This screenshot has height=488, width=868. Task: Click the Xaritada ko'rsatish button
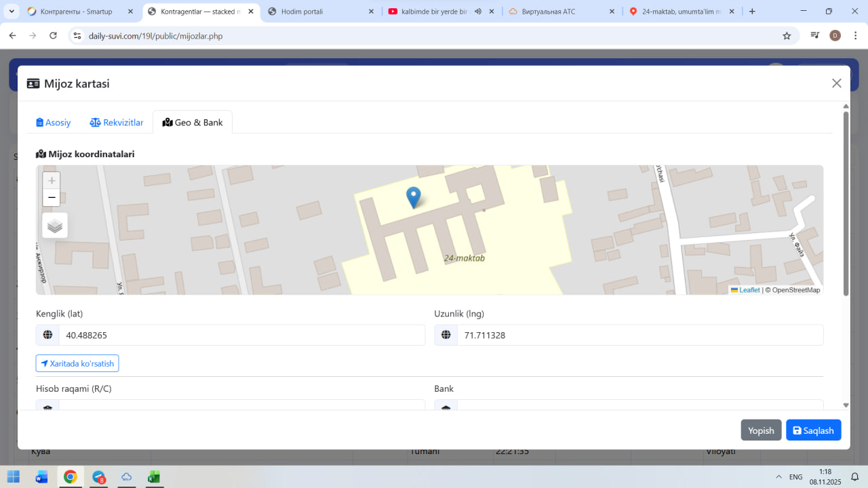[x=77, y=363]
